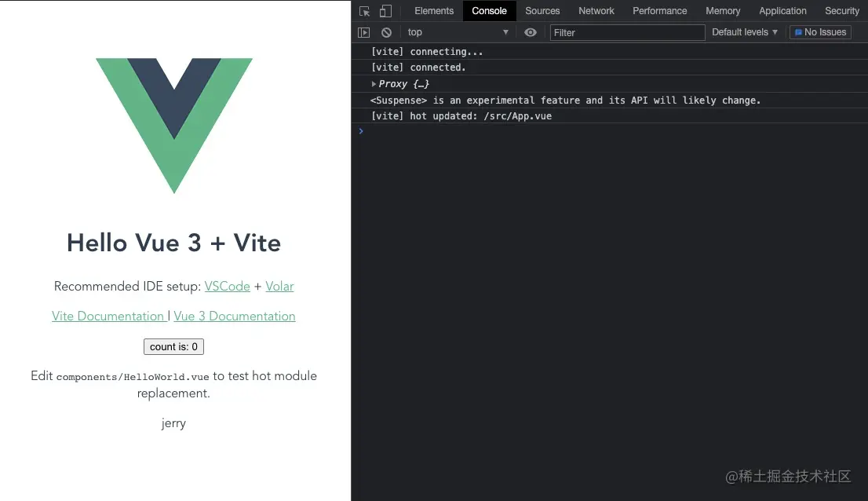Viewport: 868px width, 501px height.
Task: Select the Console tab
Action: 490,11
